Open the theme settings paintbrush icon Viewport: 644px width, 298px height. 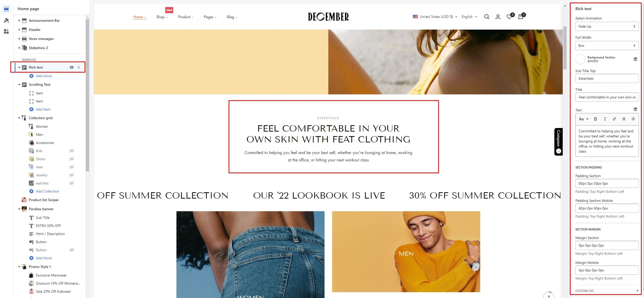click(x=6, y=20)
